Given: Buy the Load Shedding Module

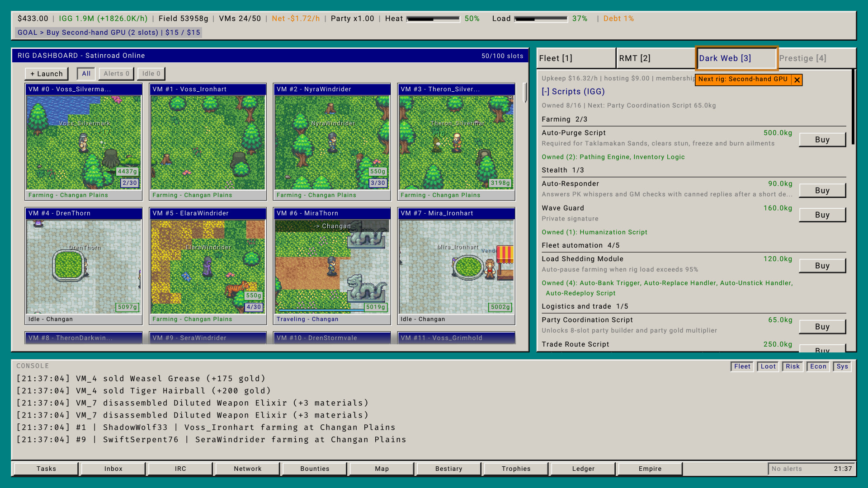Looking at the screenshot, I should click(822, 266).
